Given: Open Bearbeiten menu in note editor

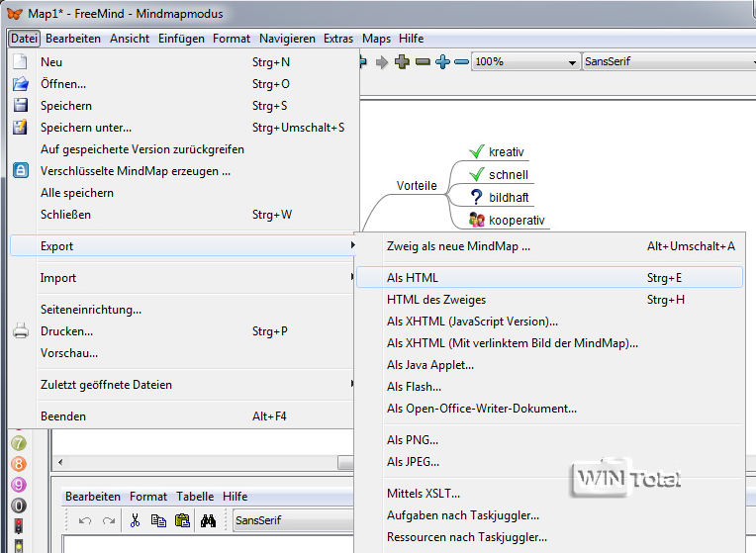Looking at the screenshot, I should pos(93,497).
